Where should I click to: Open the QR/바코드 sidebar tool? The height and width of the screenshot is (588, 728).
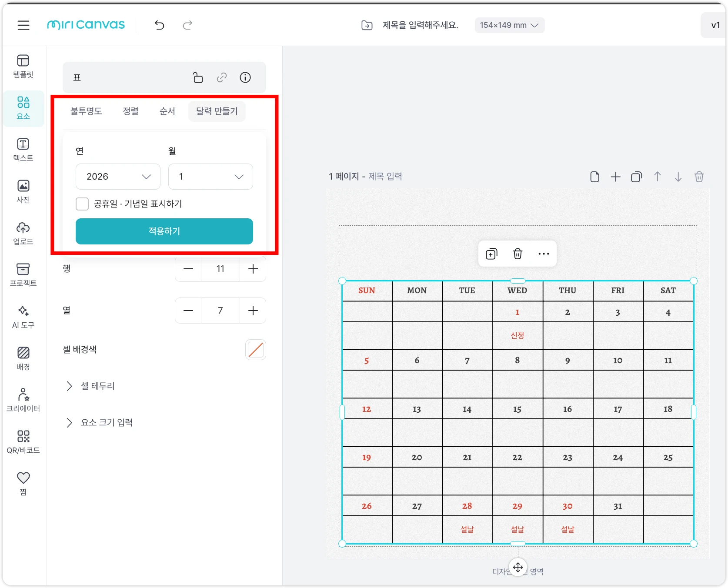[23, 442]
